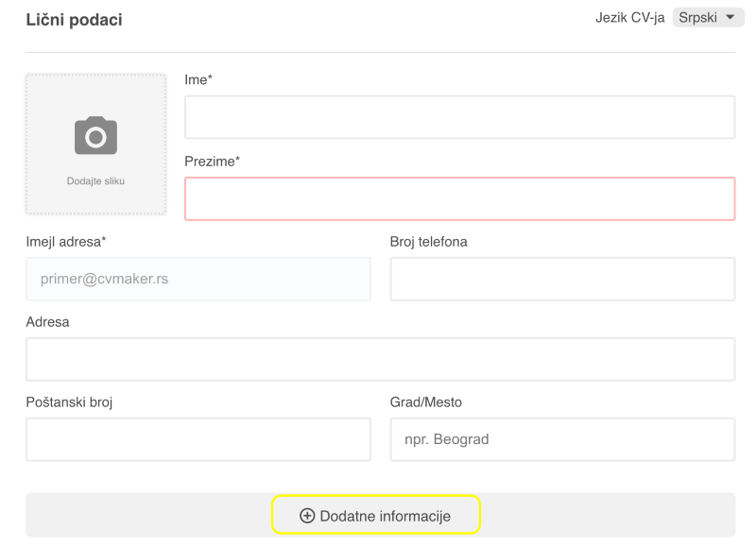Click the Jezik CV-ja label
The width and height of the screenshot is (756, 547).
[629, 18]
